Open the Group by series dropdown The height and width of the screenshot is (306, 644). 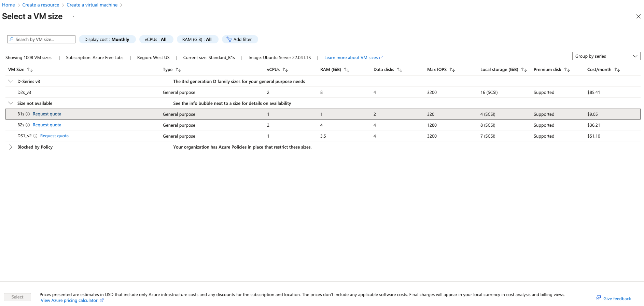pyautogui.click(x=606, y=56)
